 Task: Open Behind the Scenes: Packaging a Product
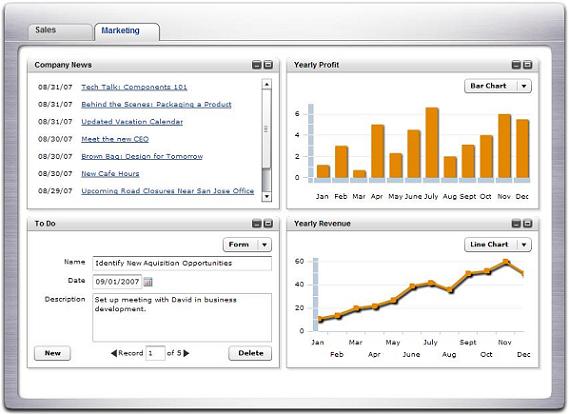(156, 104)
